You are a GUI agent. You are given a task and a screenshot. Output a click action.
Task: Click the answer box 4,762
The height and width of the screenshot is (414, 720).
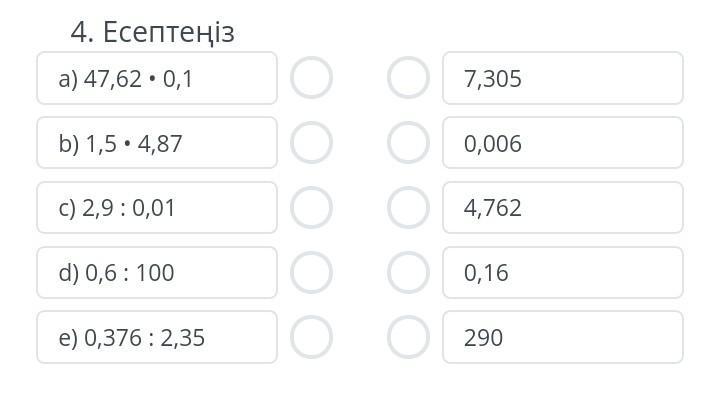pos(563,208)
